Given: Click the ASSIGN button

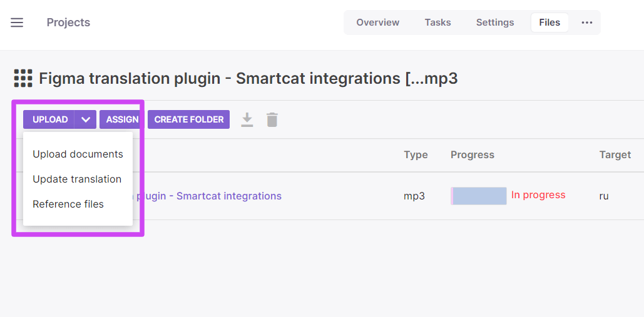Looking at the screenshot, I should pyautogui.click(x=122, y=119).
